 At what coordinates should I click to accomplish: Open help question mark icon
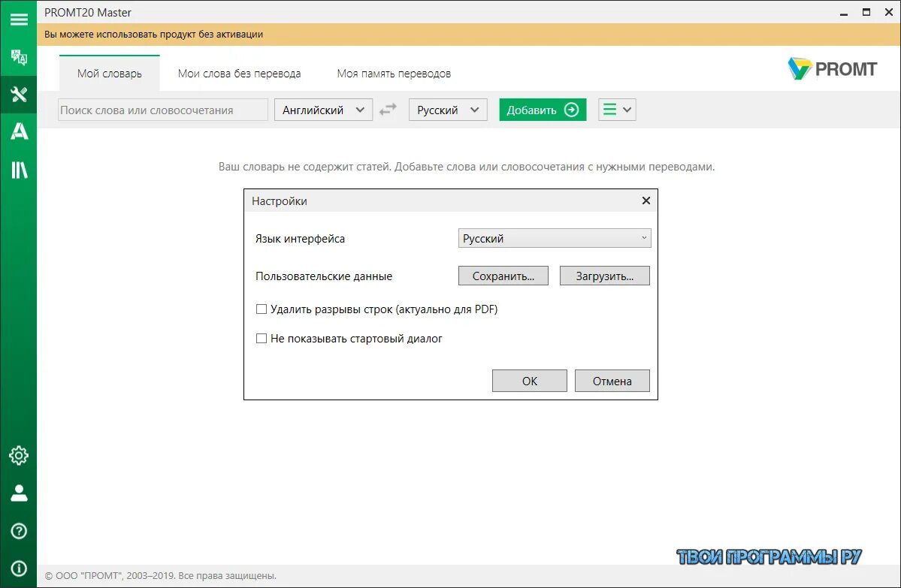click(x=19, y=531)
